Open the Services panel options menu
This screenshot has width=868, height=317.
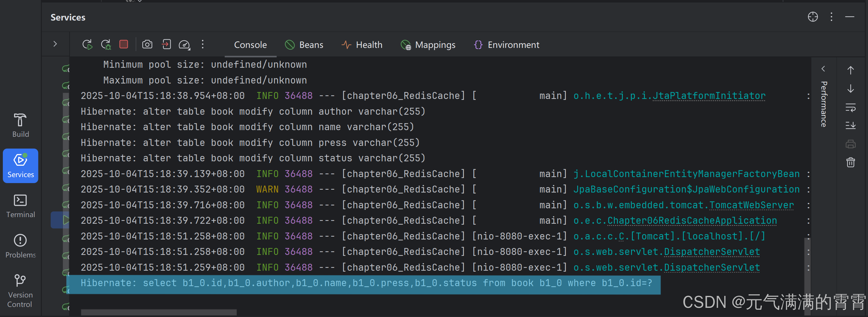[831, 16]
